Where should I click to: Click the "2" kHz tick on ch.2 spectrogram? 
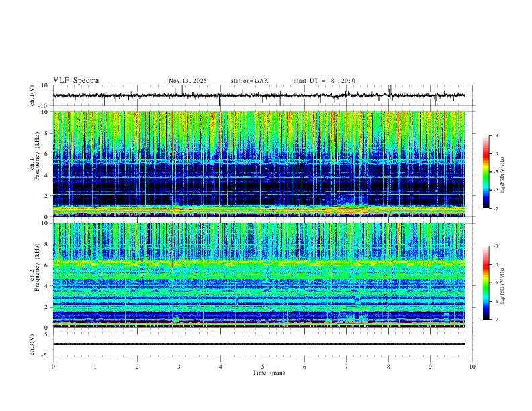click(47, 307)
